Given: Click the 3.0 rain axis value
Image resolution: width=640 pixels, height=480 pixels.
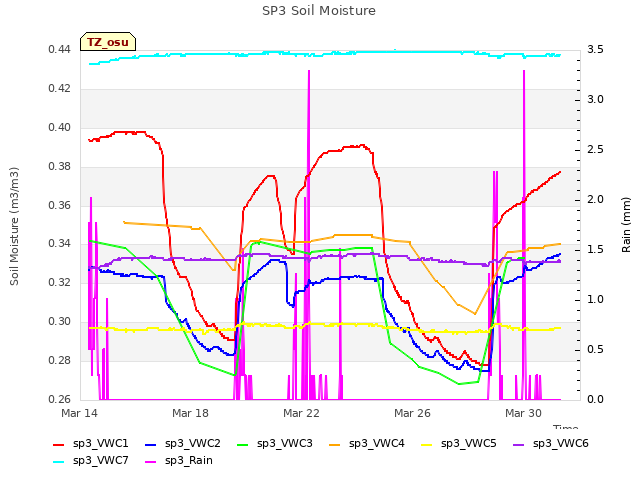Looking at the screenshot, I should point(595,100).
